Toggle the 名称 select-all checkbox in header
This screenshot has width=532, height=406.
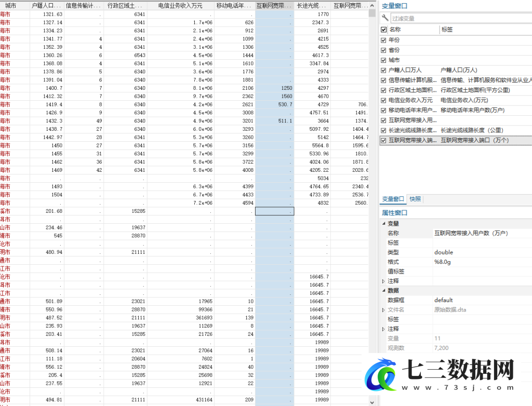tap(384, 30)
